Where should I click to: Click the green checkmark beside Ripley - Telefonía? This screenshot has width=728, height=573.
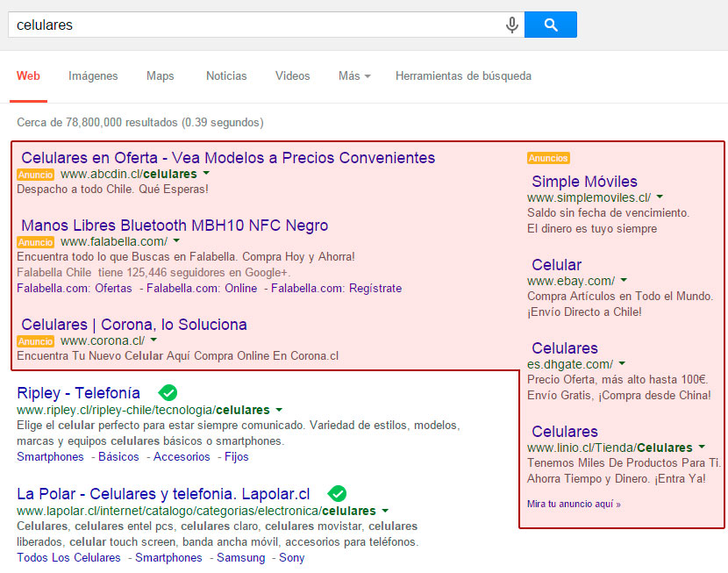coord(168,392)
